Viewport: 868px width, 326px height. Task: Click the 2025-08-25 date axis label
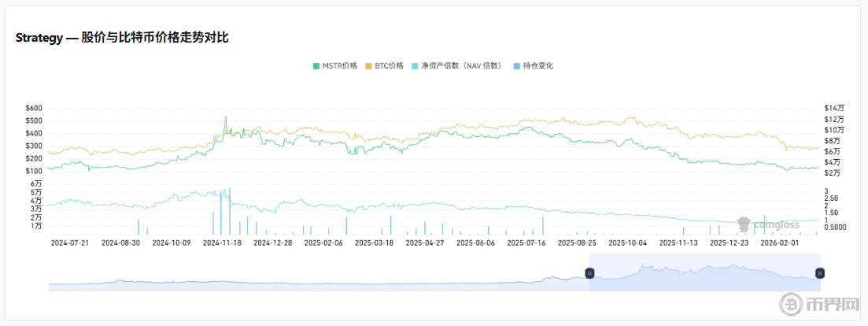pyautogui.click(x=577, y=243)
